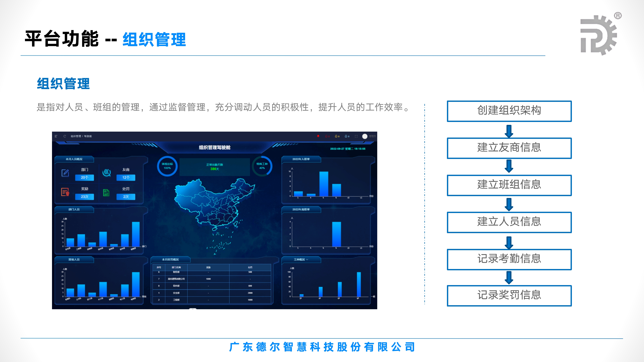Click the 建立友商信息 flow box

pyautogui.click(x=509, y=148)
